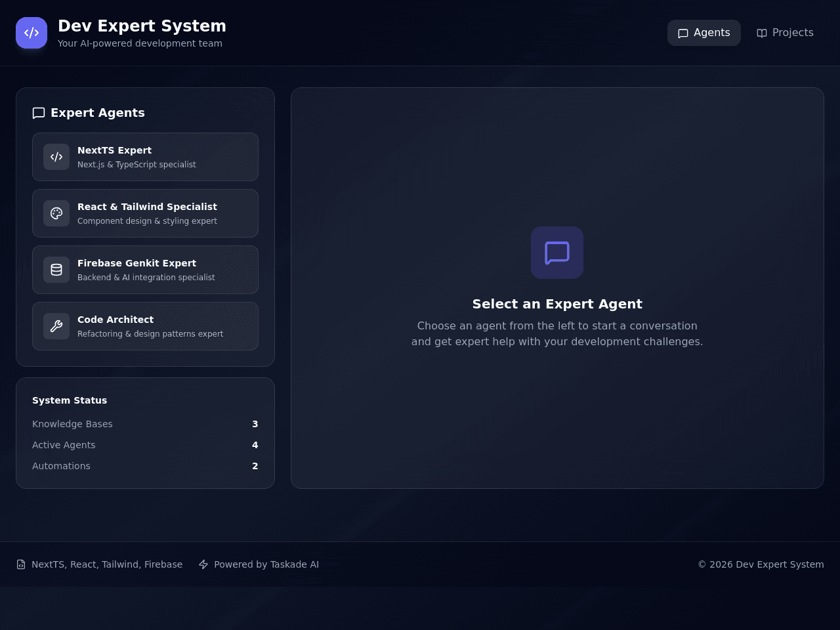Click 'Refactoring & design patterns expert' description
The height and width of the screenshot is (630, 840).
150,334
